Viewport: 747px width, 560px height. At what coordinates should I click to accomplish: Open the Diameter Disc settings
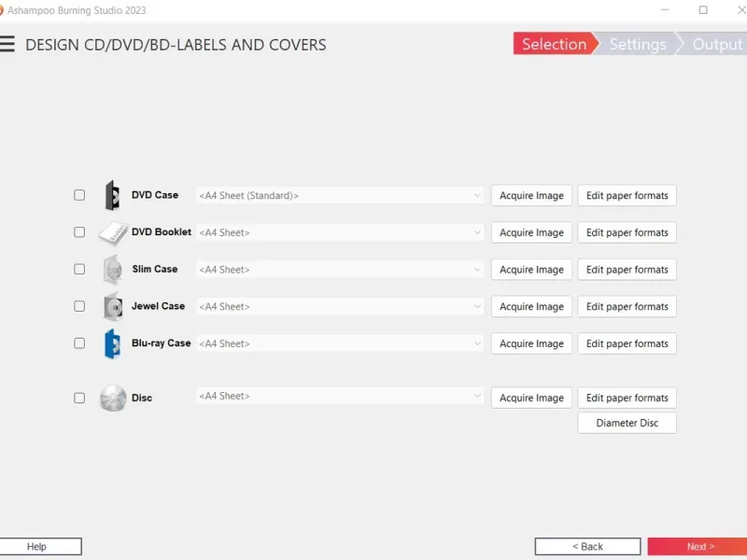627,424
